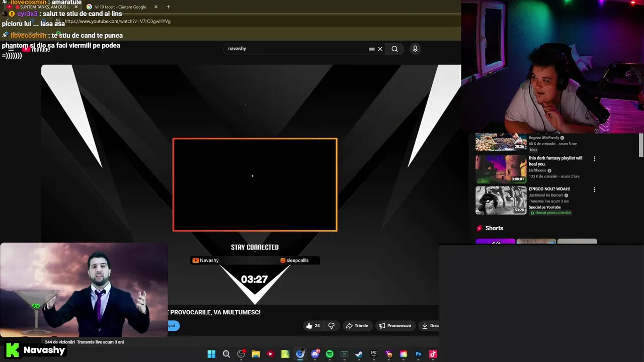Click the 03:27 countdown timer in video
The width and height of the screenshot is (644, 362).
point(255,280)
